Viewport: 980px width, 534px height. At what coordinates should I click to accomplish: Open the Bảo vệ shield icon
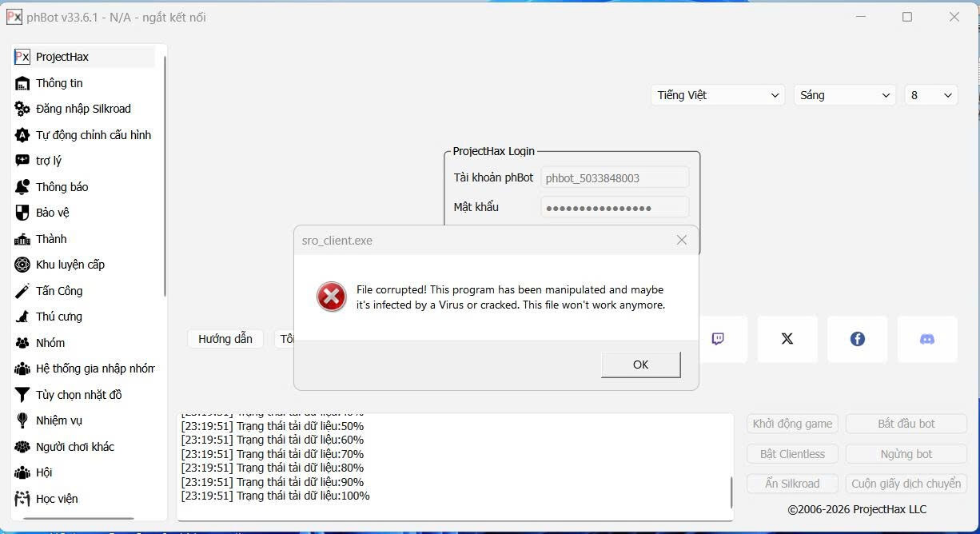point(22,213)
